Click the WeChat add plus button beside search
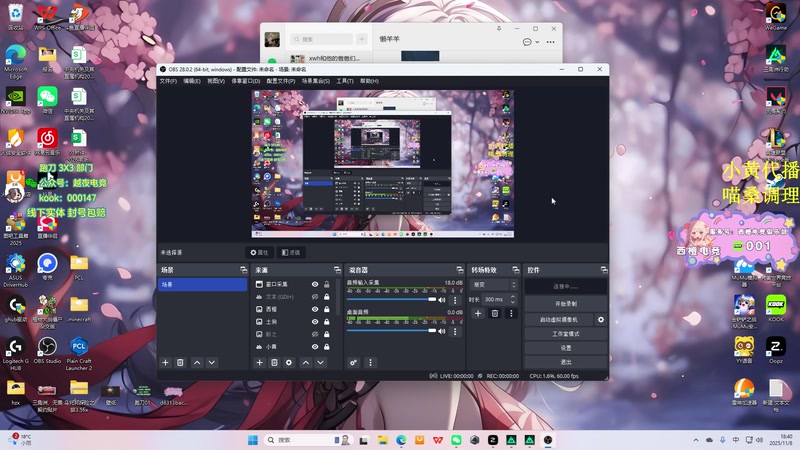 (362, 39)
